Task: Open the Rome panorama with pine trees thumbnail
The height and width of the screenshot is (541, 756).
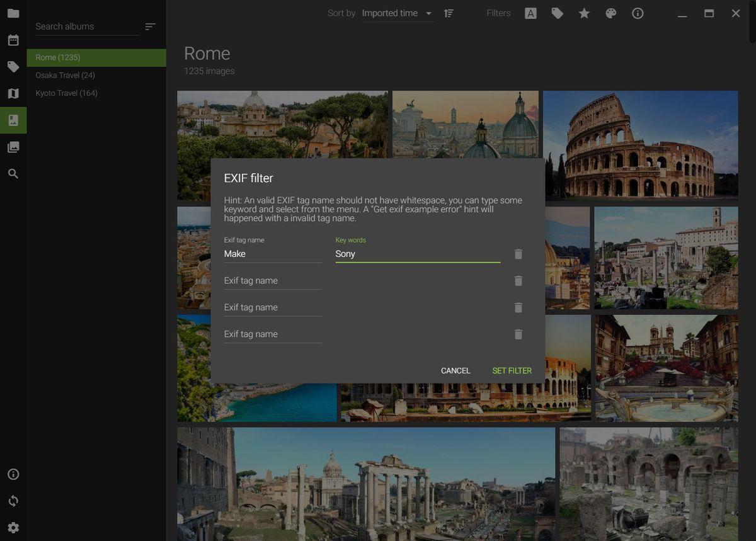Action: point(282,124)
